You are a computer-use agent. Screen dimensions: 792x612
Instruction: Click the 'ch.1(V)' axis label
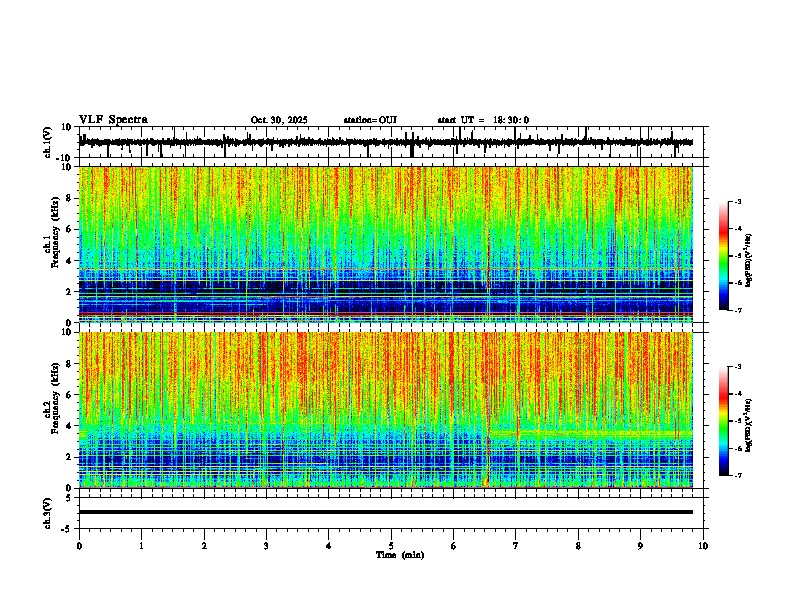(x=48, y=142)
